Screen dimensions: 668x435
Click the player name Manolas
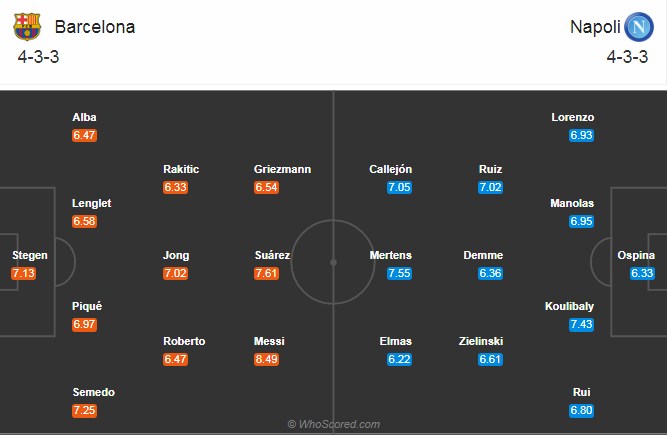(572, 203)
